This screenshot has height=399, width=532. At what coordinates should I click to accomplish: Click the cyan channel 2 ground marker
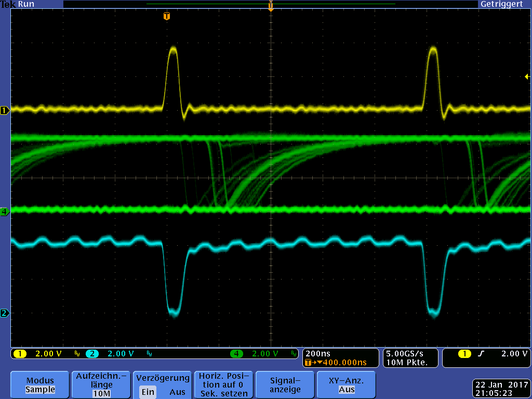(5, 313)
